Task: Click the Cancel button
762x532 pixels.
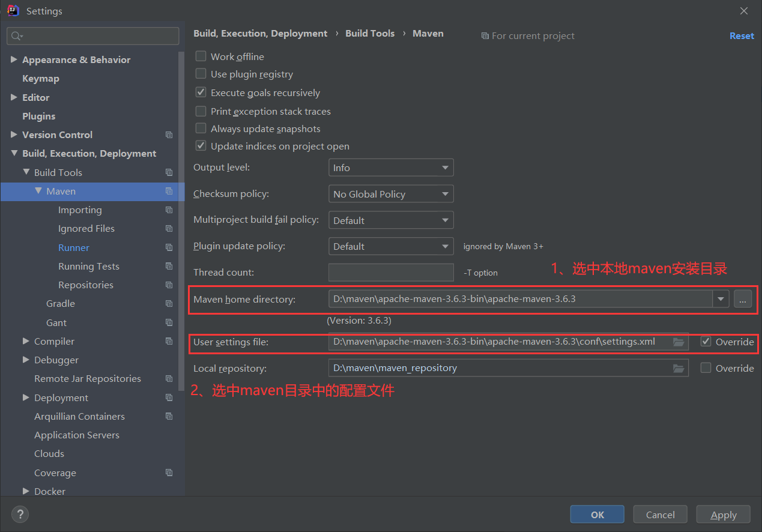Action: point(661,515)
